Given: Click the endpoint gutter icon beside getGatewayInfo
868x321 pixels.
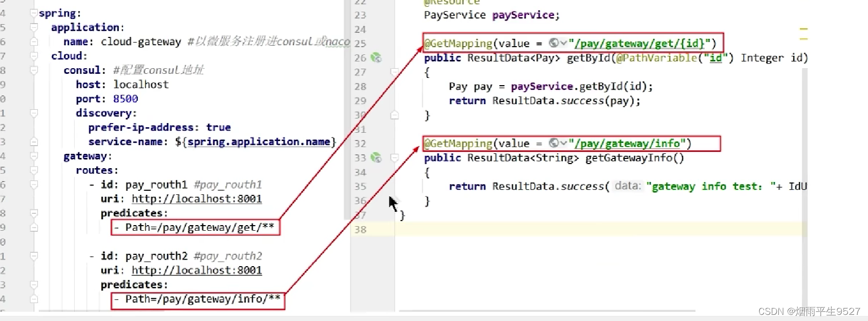Looking at the screenshot, I should pos(377,158).
